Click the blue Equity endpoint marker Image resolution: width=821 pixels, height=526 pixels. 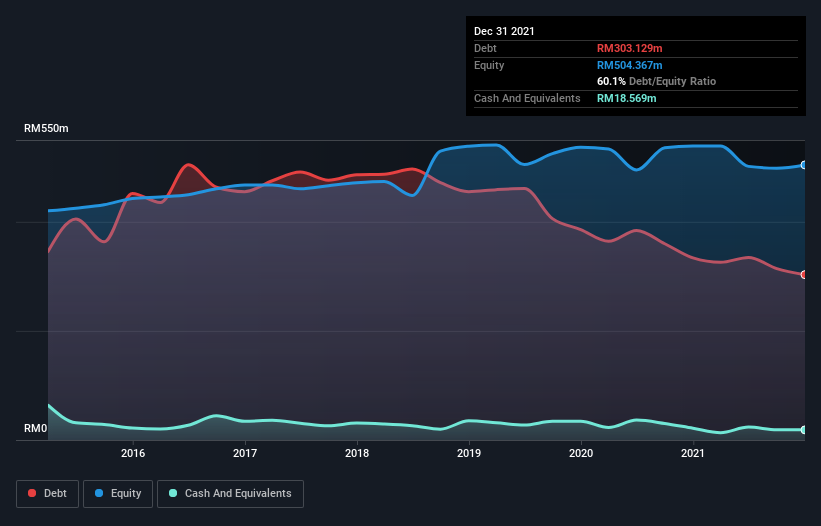coord(804,165)
